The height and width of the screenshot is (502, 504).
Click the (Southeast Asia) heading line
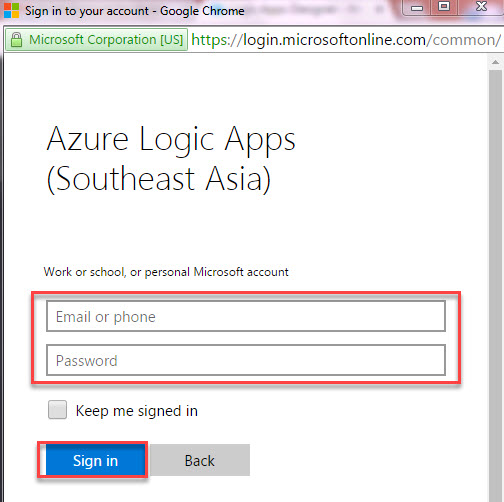click(x=159, y=179)
